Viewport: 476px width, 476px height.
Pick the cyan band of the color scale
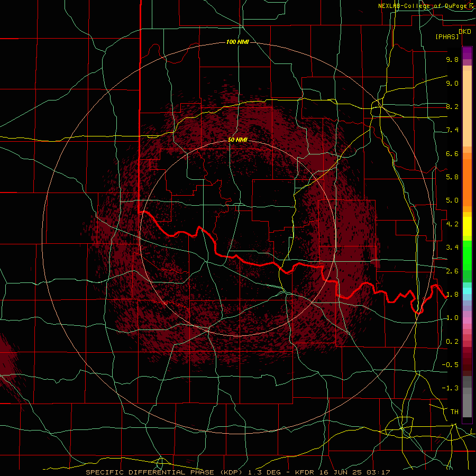(467, 291)
